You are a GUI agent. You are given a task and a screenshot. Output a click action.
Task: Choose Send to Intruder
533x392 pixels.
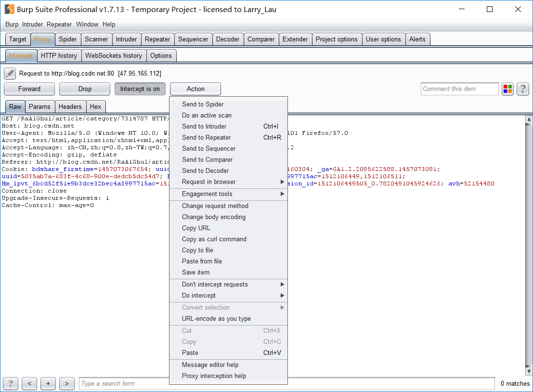point(228,127)
